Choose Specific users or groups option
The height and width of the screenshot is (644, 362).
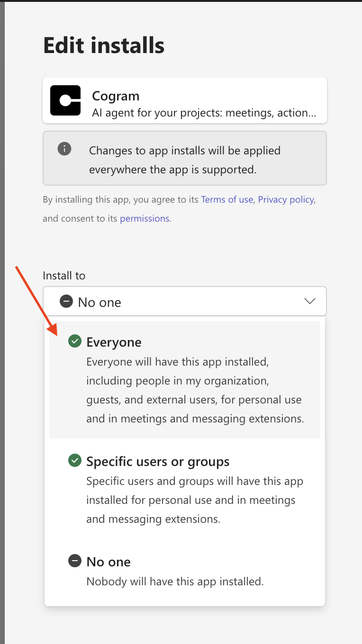(185, 490)
